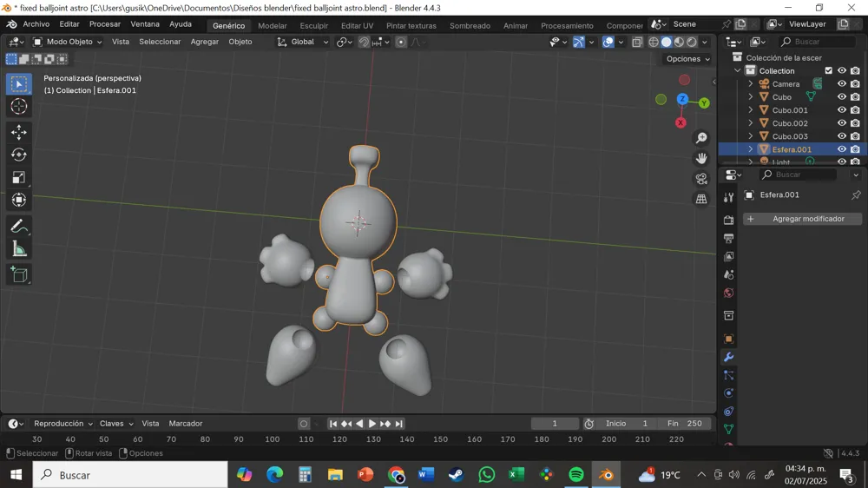Hide Camera in viewport with eye icon
The width and height of the screenshot is (868, 488).
tap(841, 83)
